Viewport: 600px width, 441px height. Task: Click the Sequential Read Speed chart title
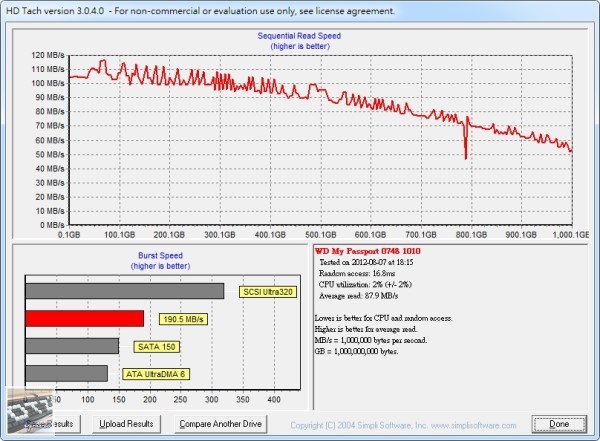point(299,36)
